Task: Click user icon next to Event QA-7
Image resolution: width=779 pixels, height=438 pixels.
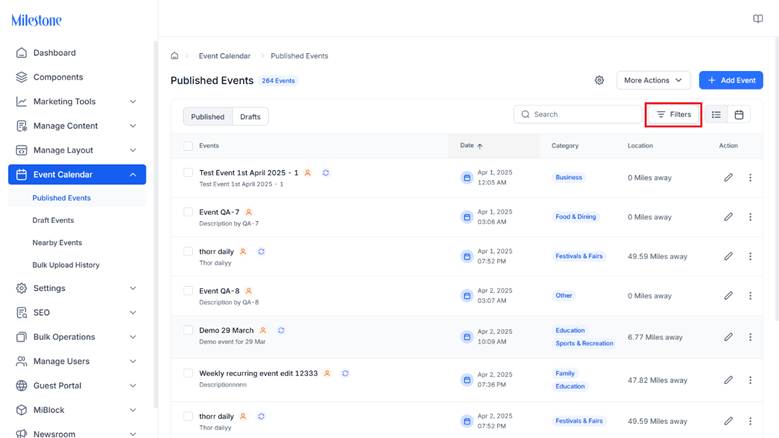Action: (249, 212)
